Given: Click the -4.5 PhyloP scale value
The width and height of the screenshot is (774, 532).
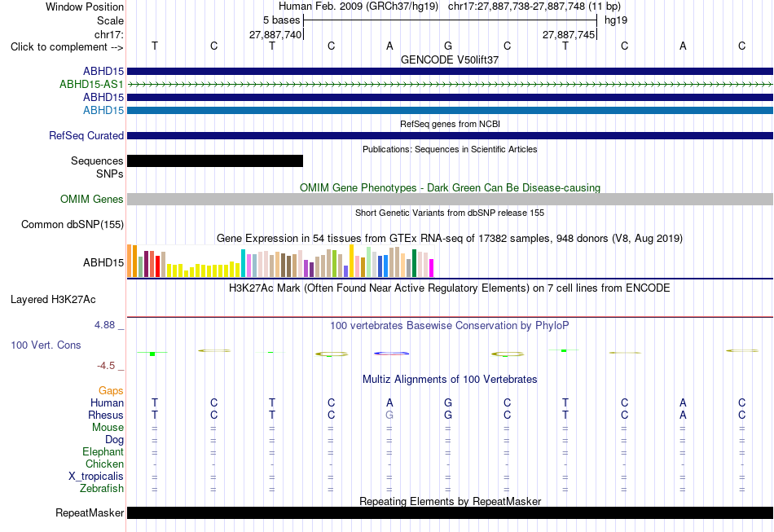Looking at the screenshot, I should coord(106,366).
